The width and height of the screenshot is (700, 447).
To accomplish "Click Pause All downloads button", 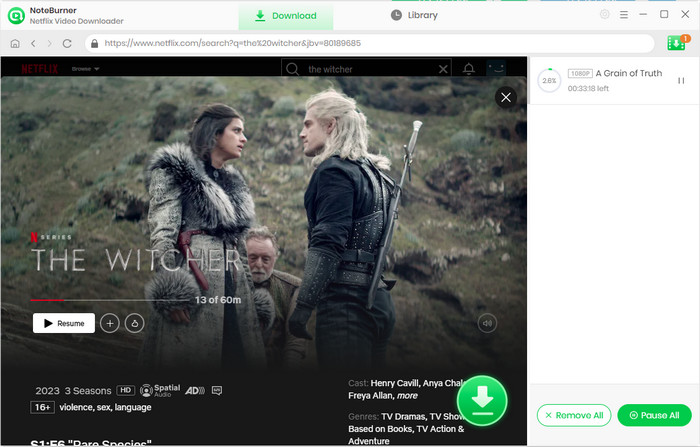I will [654, 415].
